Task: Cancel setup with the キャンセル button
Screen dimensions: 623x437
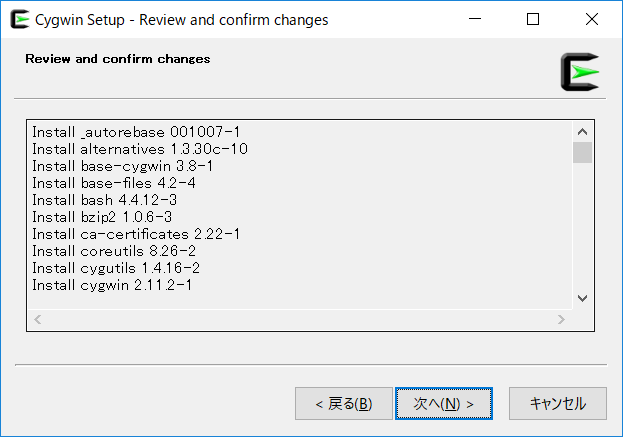Action: point(558,404)
